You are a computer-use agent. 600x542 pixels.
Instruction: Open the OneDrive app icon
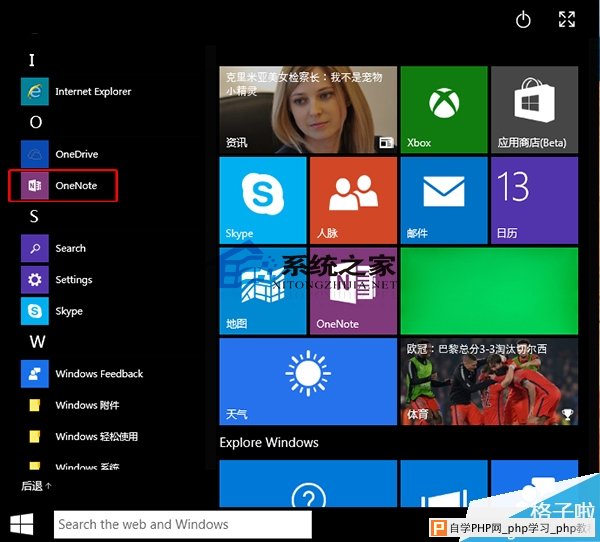click(35, 154)
